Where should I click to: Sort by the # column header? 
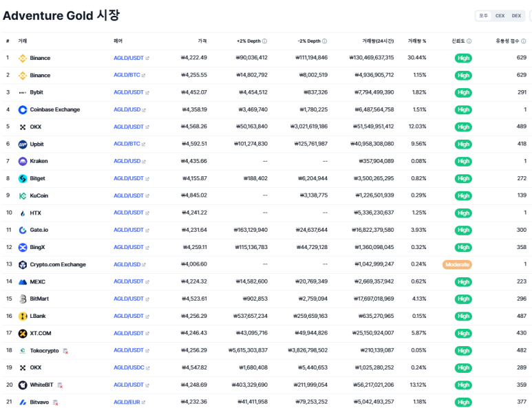tap(8, 41)
